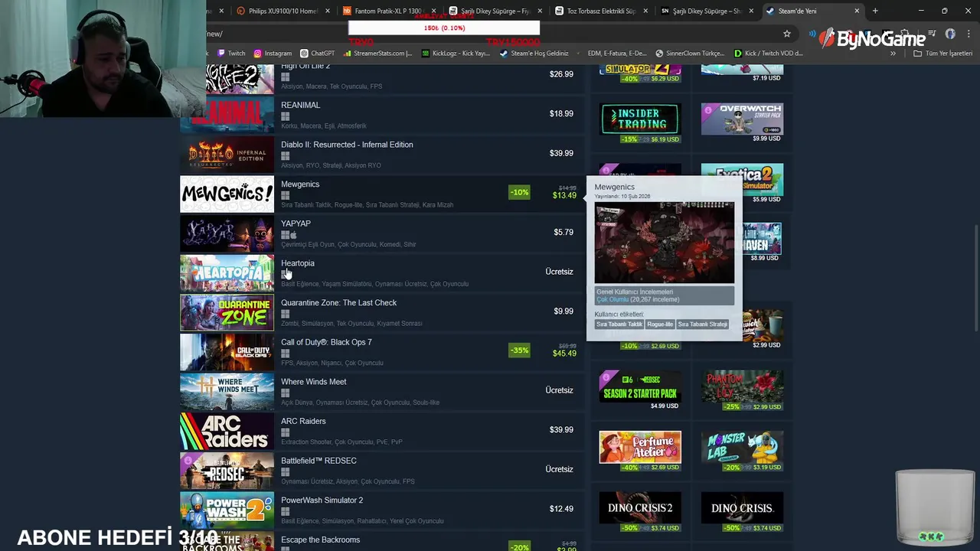Open Quarantine Zone: The Last Check
Image resolution: width=980 pixels, height=551 pixels.
pyautogui.click(x=382, y=311)
